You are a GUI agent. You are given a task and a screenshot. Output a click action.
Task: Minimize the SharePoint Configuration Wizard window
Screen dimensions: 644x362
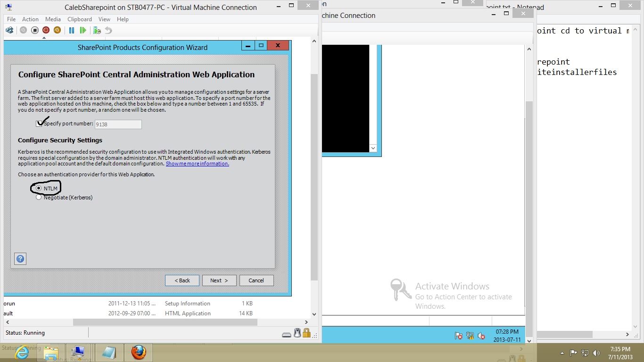248,45
